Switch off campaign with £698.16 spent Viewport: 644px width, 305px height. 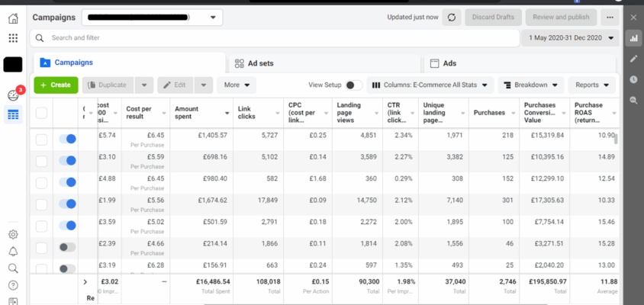(x=67, y=160)
